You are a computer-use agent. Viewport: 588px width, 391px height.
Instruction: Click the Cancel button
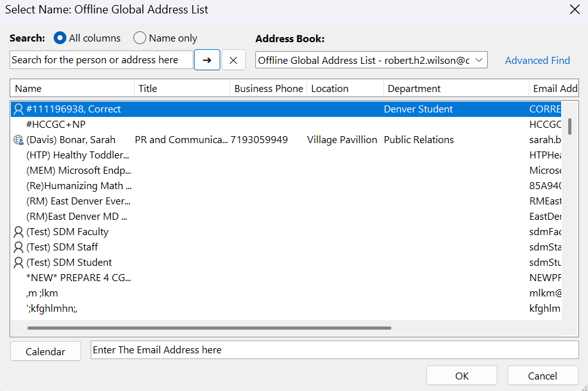pos(543,376)
